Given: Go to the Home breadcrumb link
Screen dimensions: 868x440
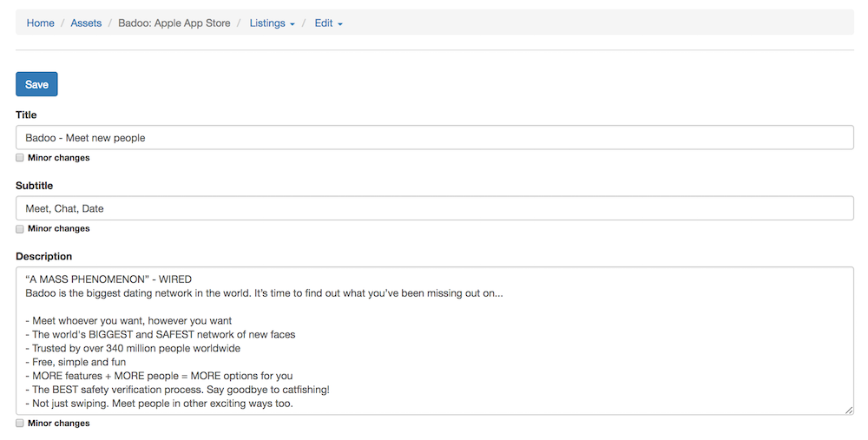Looking at the screenshot, I should click(40, 23).
